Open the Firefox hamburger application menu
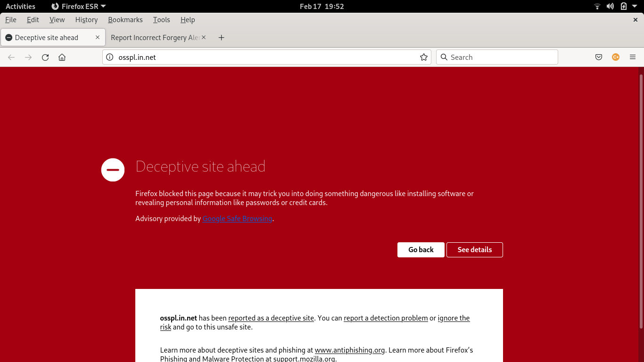The width and height of the screenshot is (644, 362). [633, 57]
